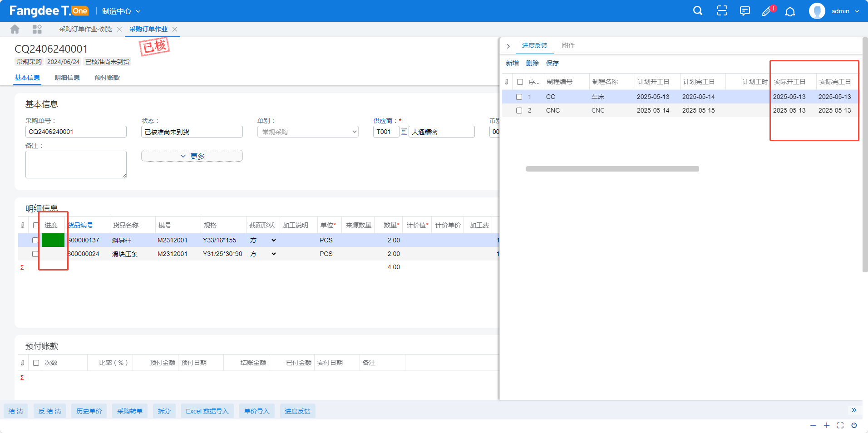Expand the 更多 fields section
The width and height of the screenshot is (868, 433).
[x=192, y=156]
